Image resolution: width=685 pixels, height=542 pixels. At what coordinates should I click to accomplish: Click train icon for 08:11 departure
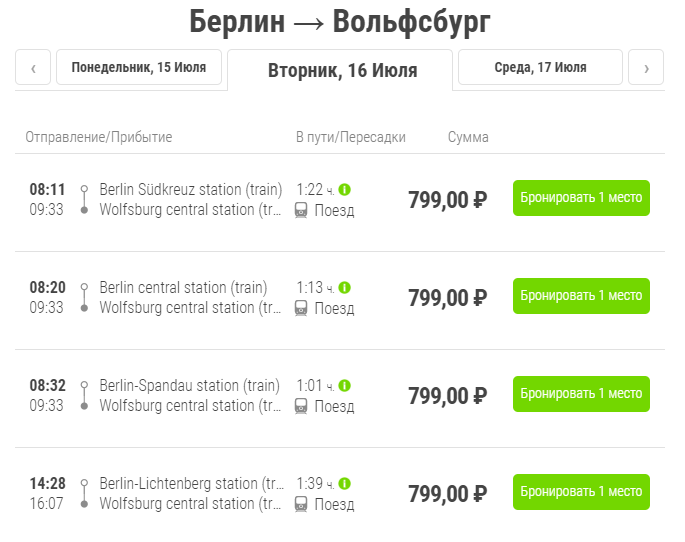(301, 210)
